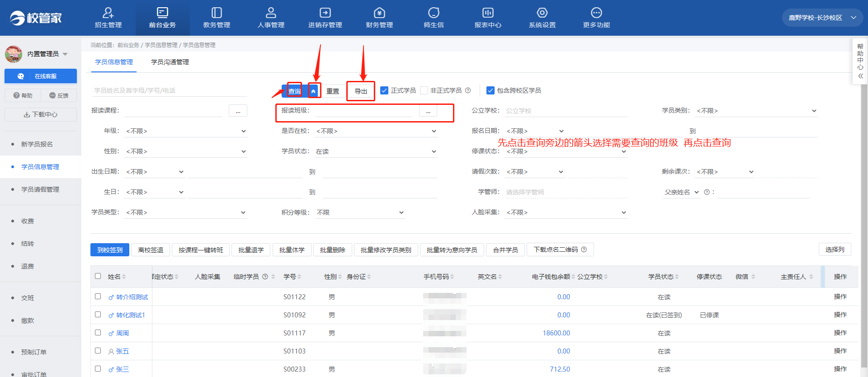Click the 反馈 chat bubble button

pos(59,95)
